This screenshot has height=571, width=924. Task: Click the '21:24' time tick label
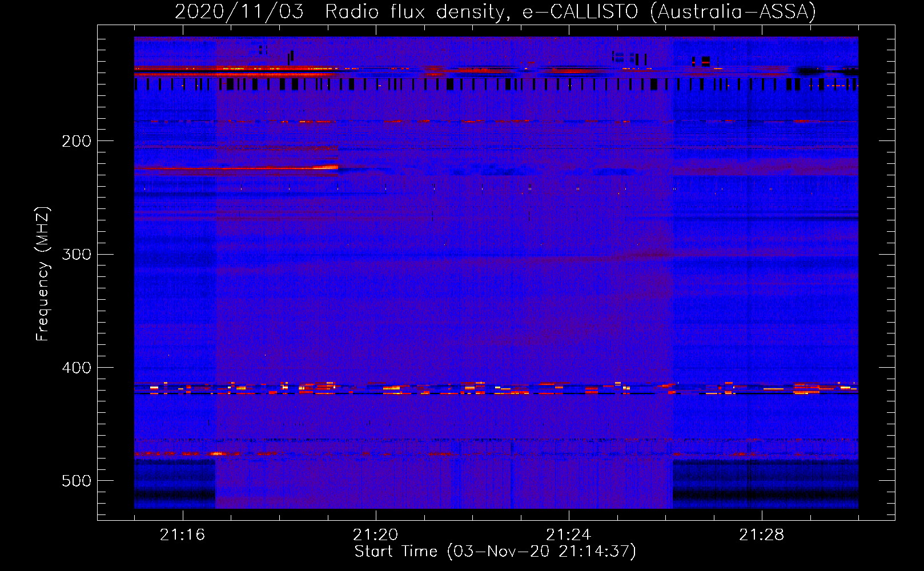[568, 535]
